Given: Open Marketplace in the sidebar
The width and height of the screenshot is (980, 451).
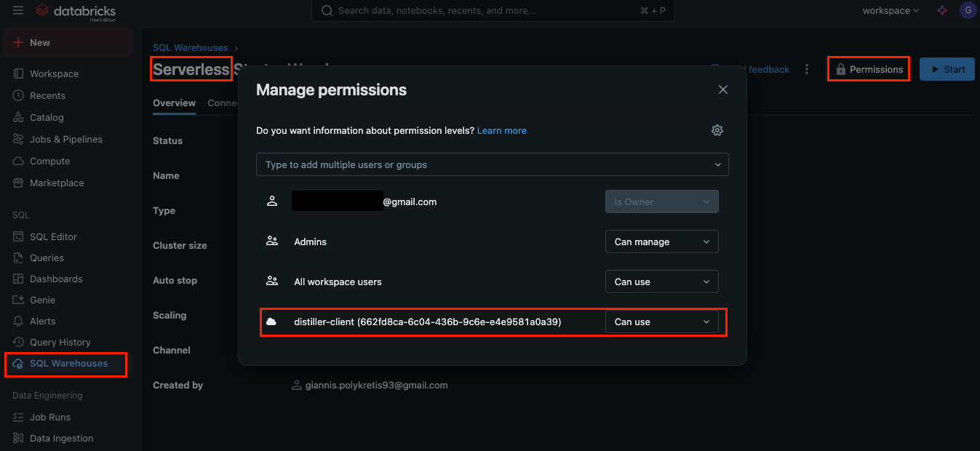Looking at the screenshot, I should point(57,183).
